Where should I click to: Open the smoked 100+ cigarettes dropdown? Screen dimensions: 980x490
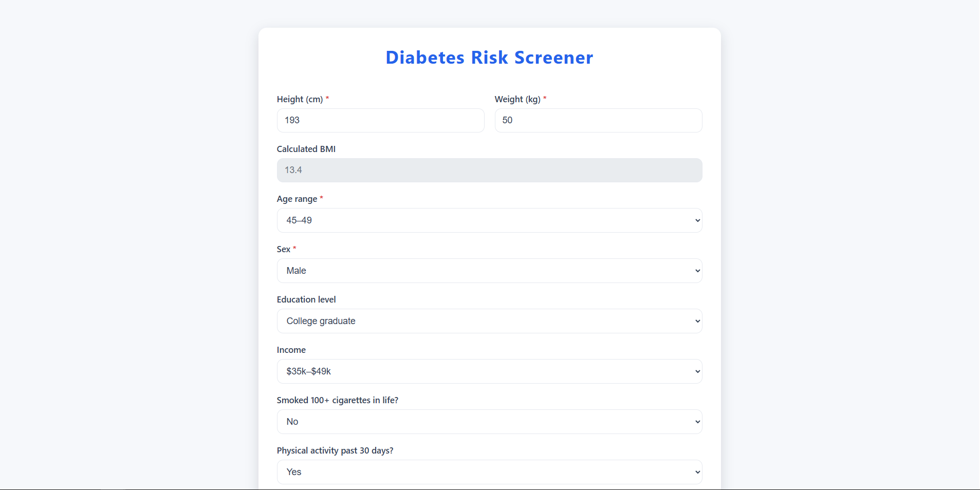[x=489, y=422]
